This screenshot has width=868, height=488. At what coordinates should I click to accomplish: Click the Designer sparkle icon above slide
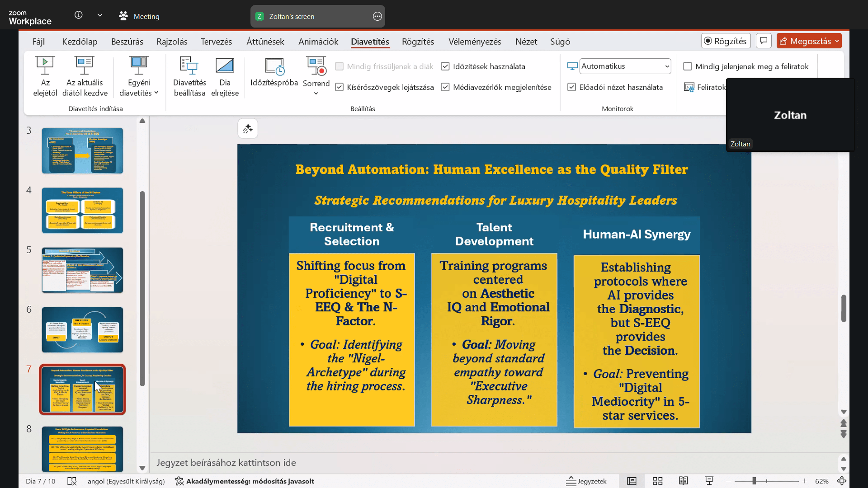(x=248, y=129)
